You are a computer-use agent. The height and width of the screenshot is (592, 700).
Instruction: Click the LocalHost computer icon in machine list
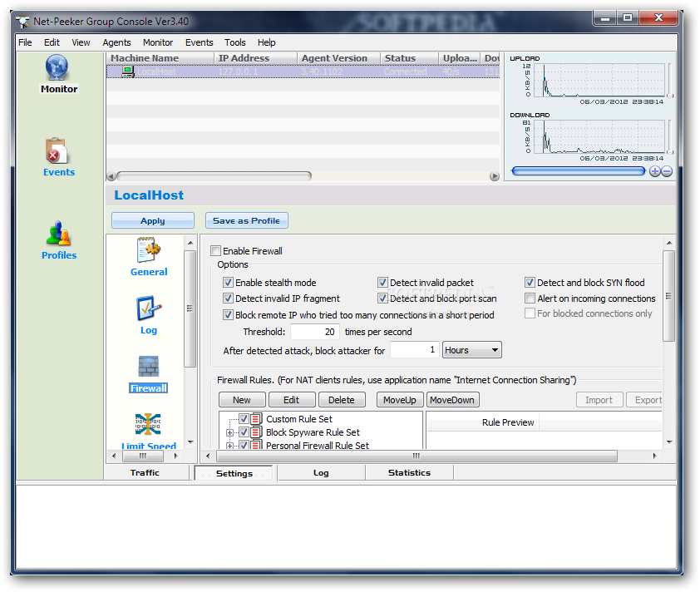click(128, 72)
